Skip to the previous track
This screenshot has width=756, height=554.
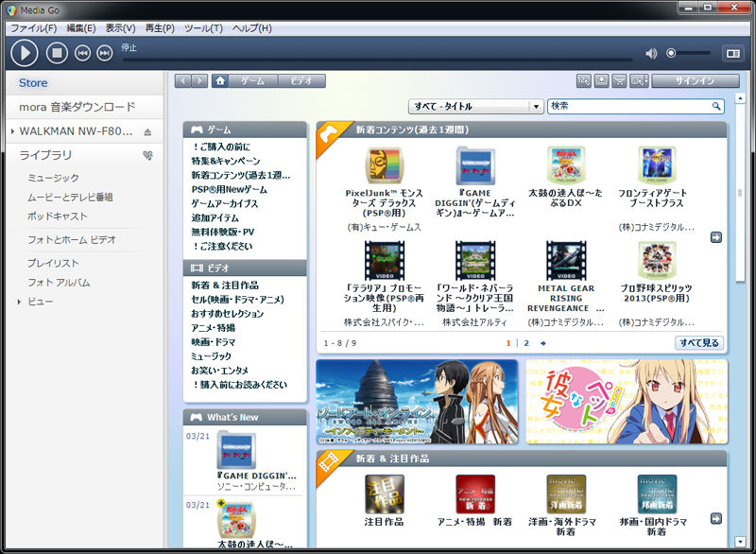[82, 53]
